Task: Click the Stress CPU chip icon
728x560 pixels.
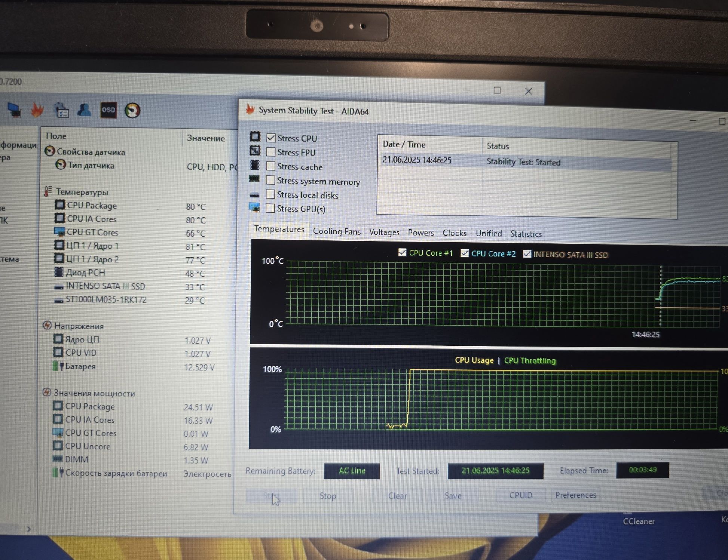Action: (255, 136)
